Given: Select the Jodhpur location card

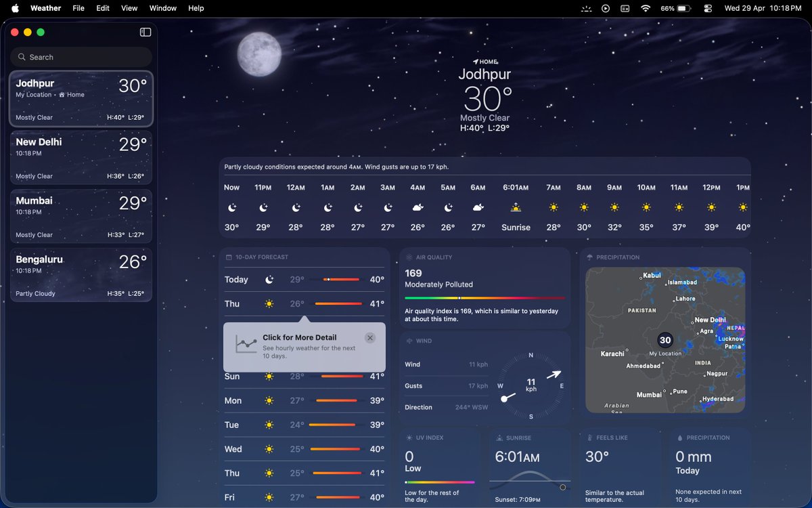Looking at the screenshot, I should [x=81, y=99].
